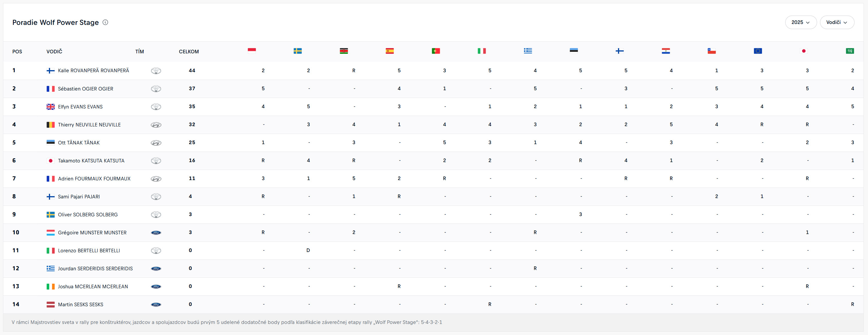Screen dimensions: 868x335
Task: Click the Sweden flag column header
Action: point(297,51)
